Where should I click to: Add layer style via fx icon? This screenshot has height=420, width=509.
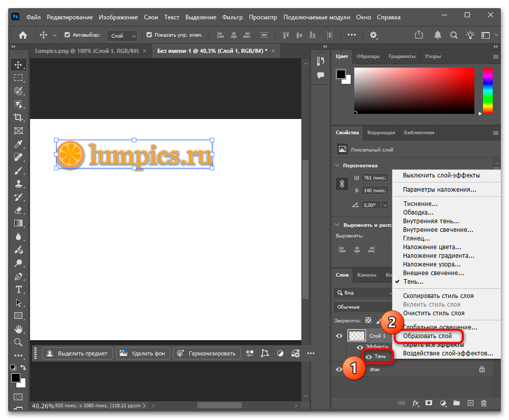[415, 403]
